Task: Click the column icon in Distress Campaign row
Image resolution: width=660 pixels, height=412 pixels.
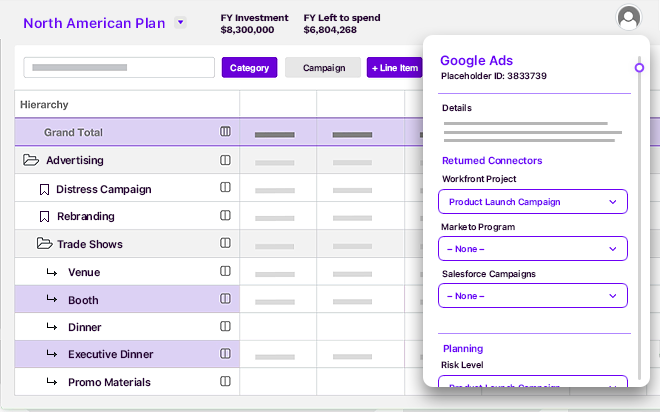Action: [x=225, y=187]
